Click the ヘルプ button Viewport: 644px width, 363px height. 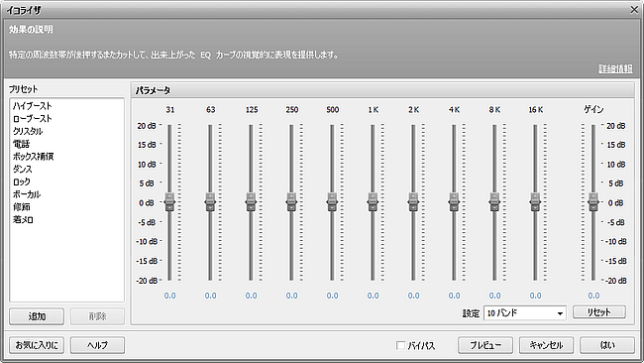(x=97, y=345)
